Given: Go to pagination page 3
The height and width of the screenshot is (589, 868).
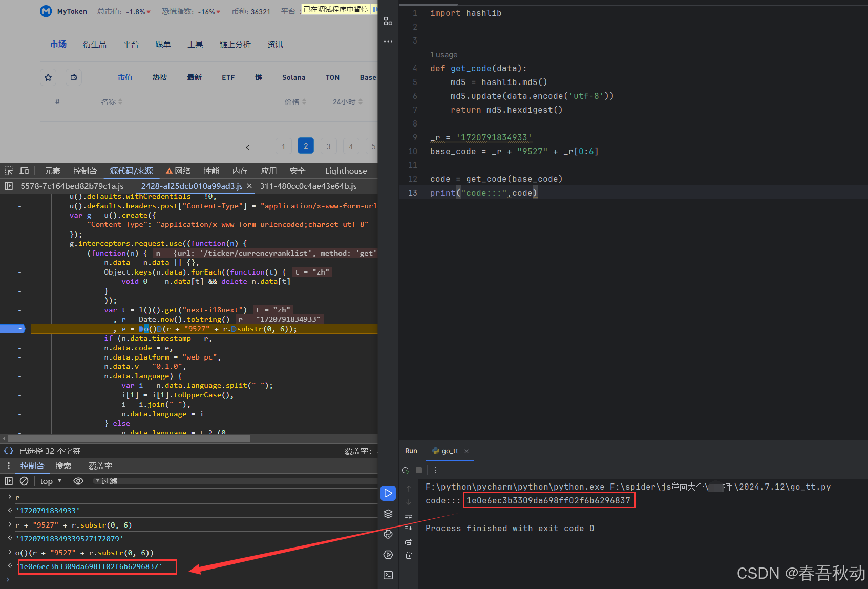Looking at the screenshot, I should pos(328,146).
